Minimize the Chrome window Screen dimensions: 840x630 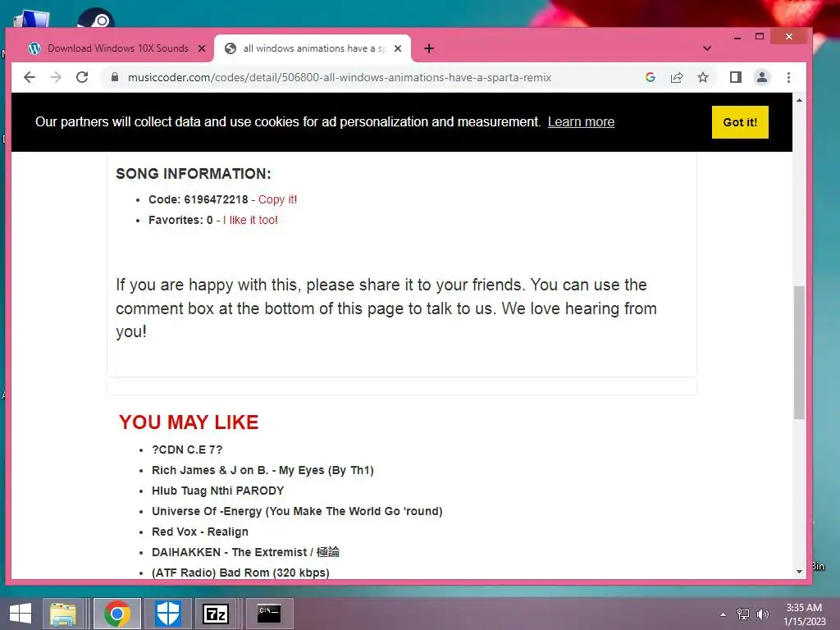click(x=737, y=37)
